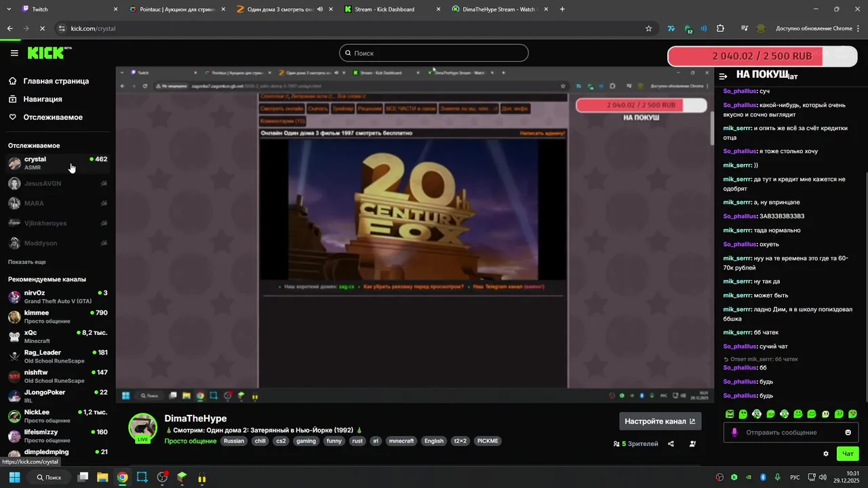Image resolution: width=868 pixels, height=488 pixels.
Task: Switch to Stream - Kick Dashboard tab
Action: (x=392, y=9)
